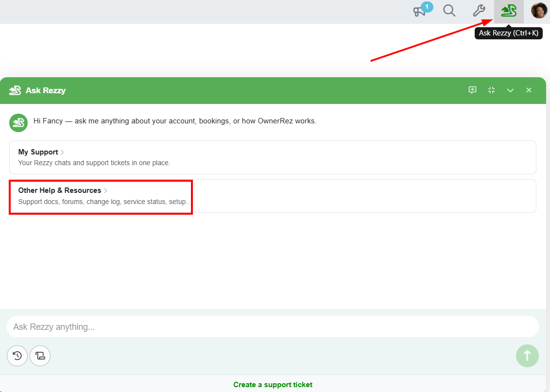Open the wrench tools icon

pyautogui.click(x=479, y=11)
